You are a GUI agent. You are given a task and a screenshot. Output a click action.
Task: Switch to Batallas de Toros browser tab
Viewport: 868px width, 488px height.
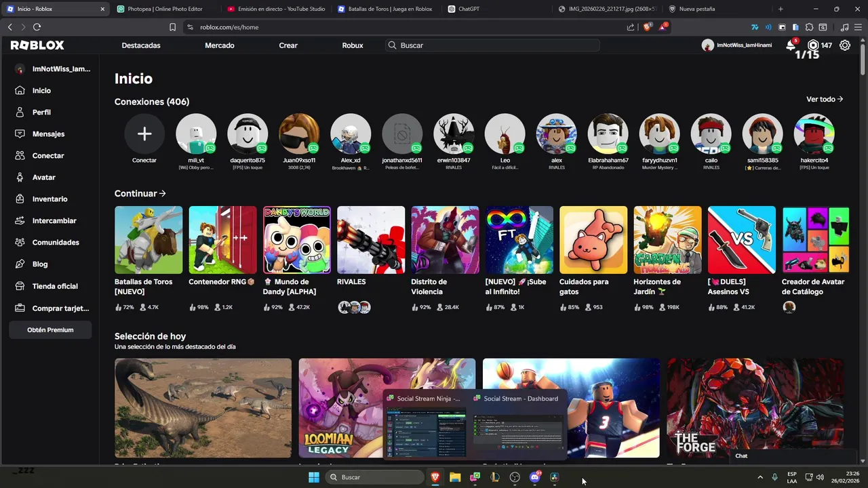point(386,9)
